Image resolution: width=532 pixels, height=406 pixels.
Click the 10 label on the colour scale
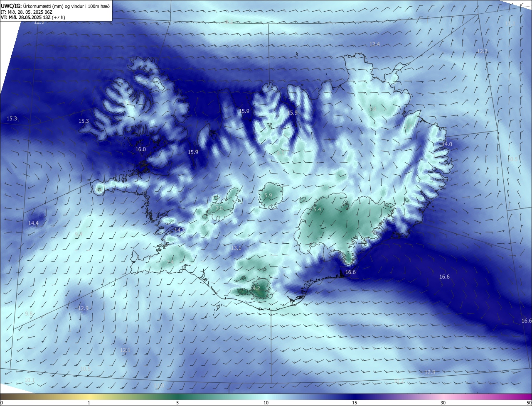(x=266, y=403)
